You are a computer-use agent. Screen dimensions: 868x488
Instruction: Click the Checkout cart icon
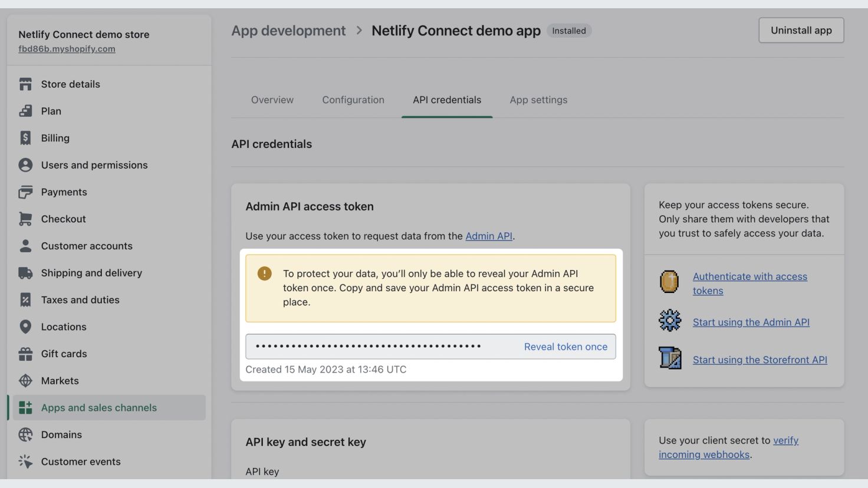[25, 219]
